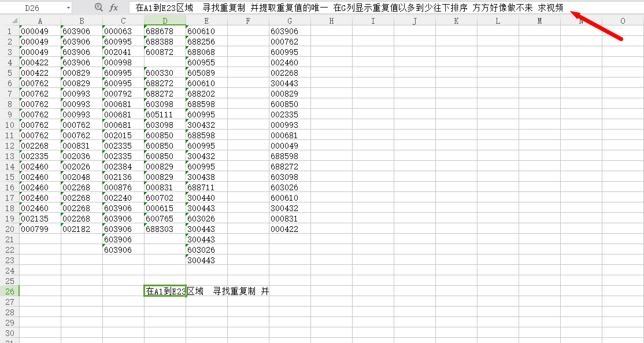Screen dimensions: 644x343
Task: Click cell A12 containing 002268
Action: pos(40,146)
